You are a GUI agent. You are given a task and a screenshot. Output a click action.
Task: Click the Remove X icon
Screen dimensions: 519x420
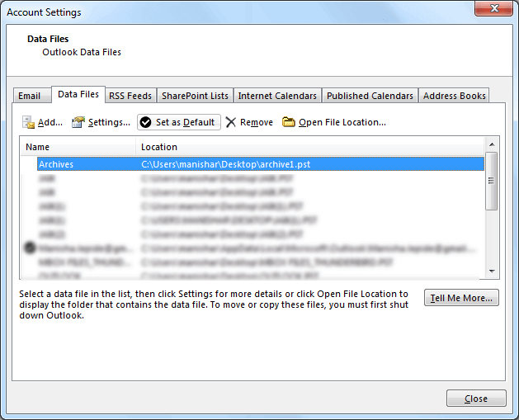pyautogui.click(x=231, y=122)
